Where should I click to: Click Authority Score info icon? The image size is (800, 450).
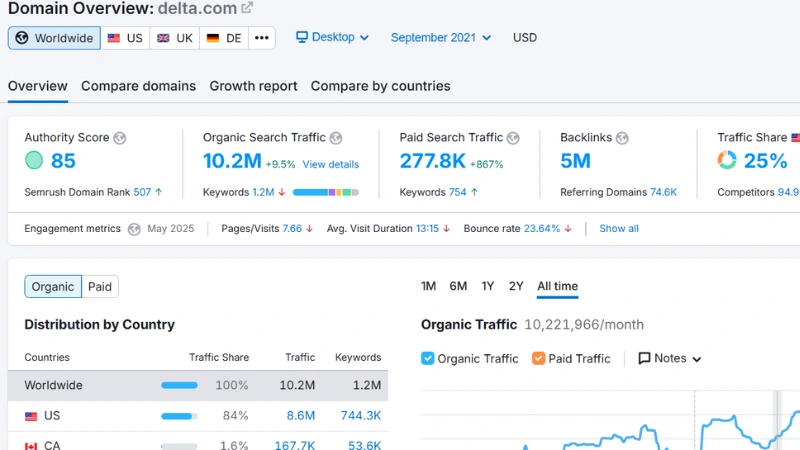120,138
